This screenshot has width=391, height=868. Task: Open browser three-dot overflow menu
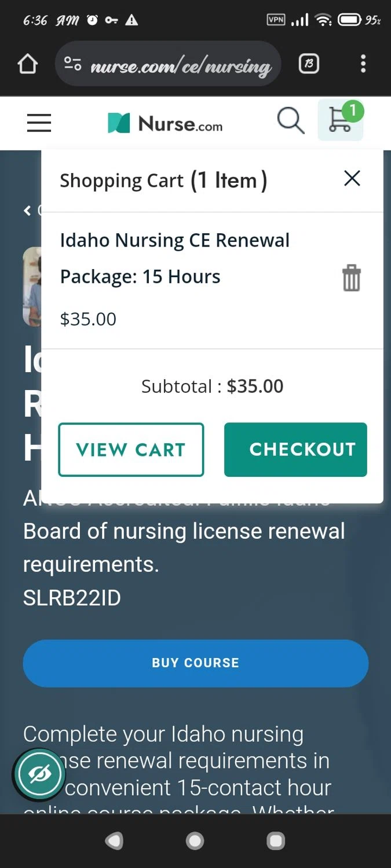click(363, 64)
